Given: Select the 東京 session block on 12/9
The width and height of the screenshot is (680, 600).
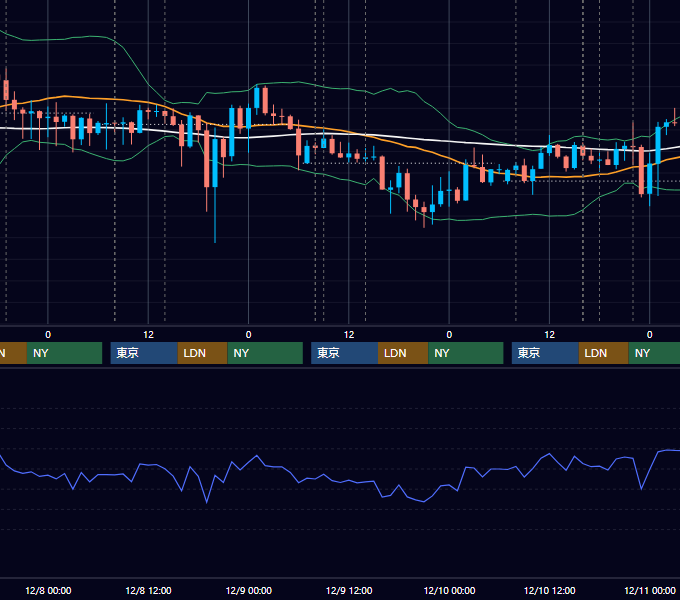Looking at the screenshot, I should pos(344,353).
